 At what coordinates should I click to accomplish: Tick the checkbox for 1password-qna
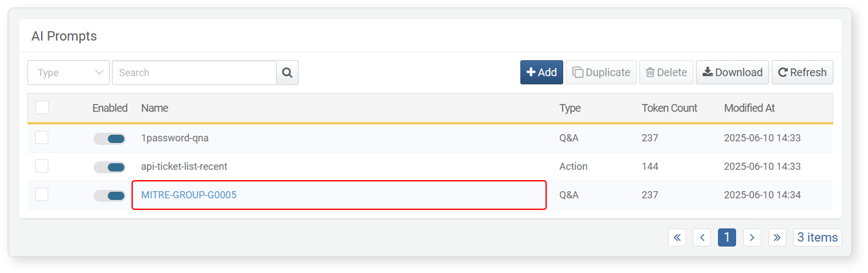point(42,138)
